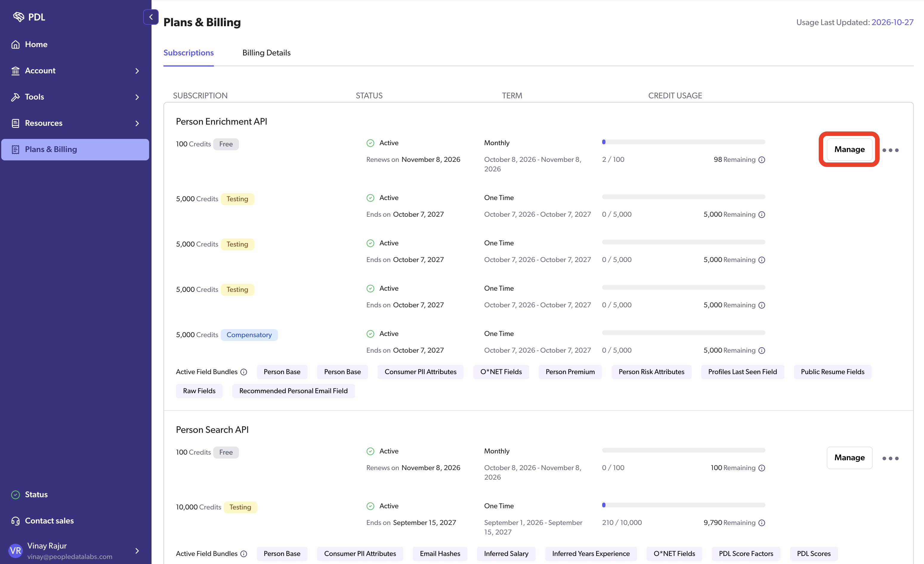This screenshot has width=924, height=564.
Task: Click the Person Premium bundle tag
Action: 570,372
